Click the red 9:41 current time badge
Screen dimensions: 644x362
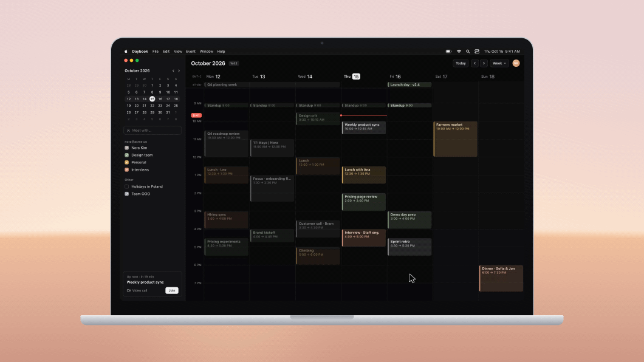click(x=196, y=115)
